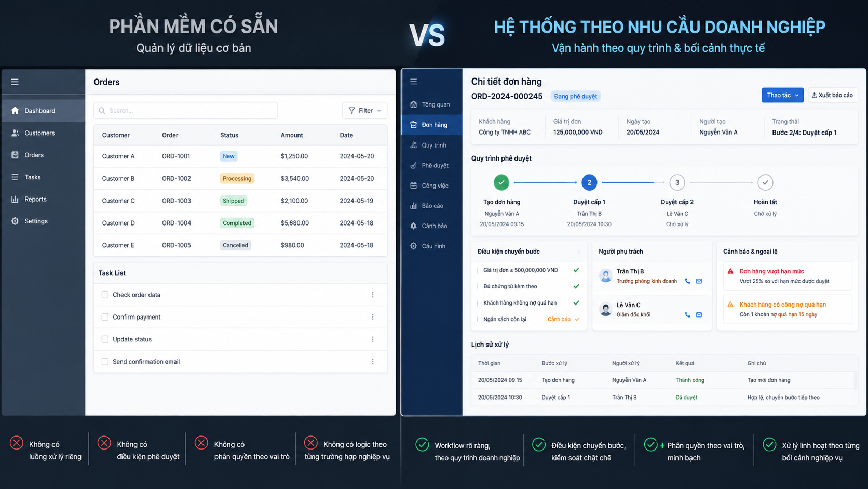Open more options for Update status

coord(373,339)
